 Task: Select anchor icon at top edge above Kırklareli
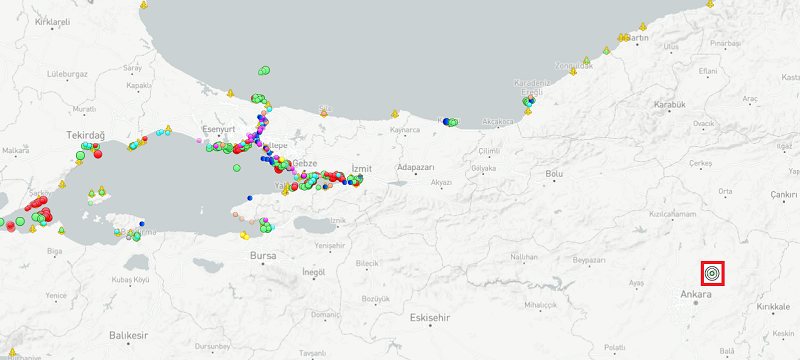(144, 5)
